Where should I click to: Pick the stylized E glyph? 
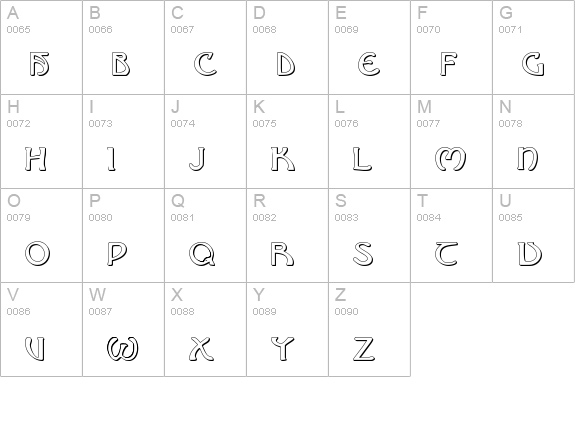pyautogui.click(x=369, y=64)
